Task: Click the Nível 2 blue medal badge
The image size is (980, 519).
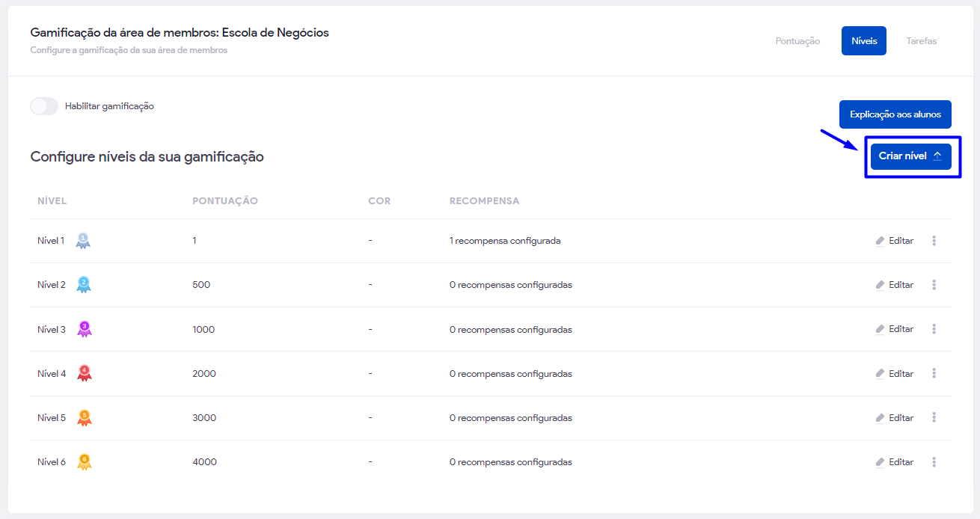Action: [84, 285]
